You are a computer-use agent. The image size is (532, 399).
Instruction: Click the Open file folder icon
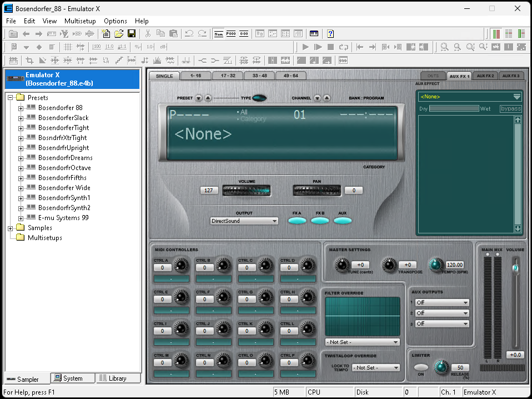point(119,34)
